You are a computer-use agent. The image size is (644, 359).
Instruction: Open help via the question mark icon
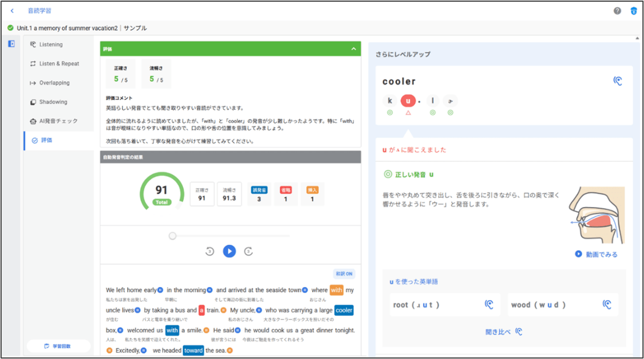[618, 10]
